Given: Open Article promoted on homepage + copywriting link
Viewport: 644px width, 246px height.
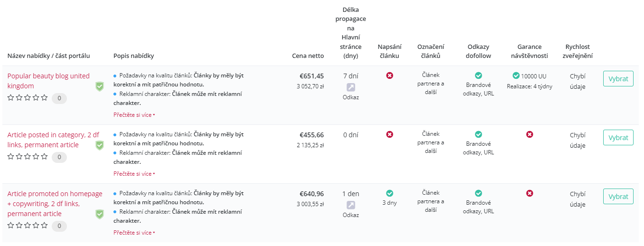Looking at the screenshot, I should click(x=55, y=204).
